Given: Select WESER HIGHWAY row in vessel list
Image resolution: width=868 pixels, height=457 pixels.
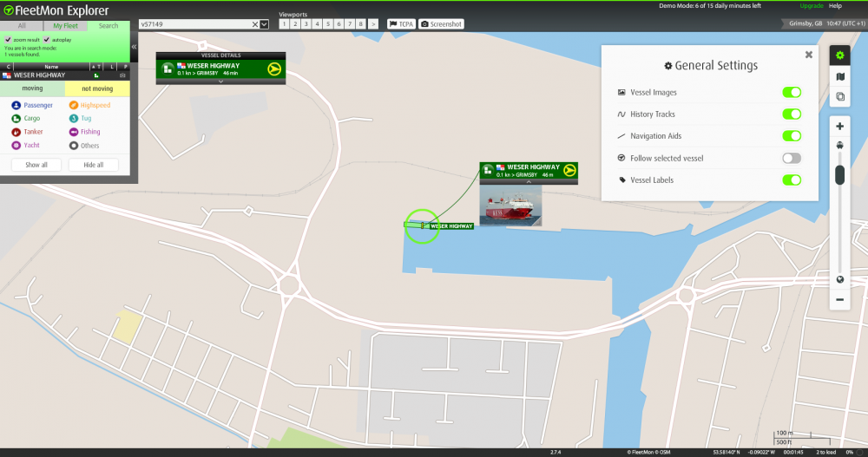Looking at the screenshot, I should [65, 75].
